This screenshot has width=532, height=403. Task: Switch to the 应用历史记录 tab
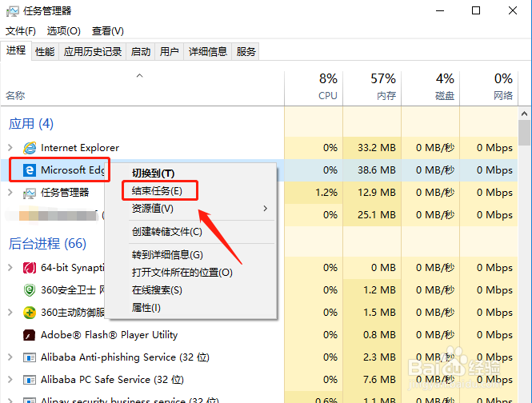pyautogui.click(x=93, y=52)
